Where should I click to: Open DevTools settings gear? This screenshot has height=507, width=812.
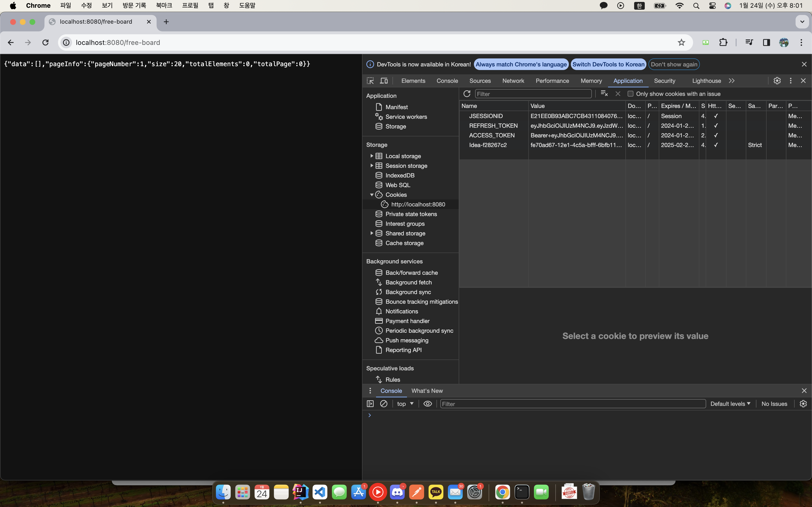(x=777, y=81)
